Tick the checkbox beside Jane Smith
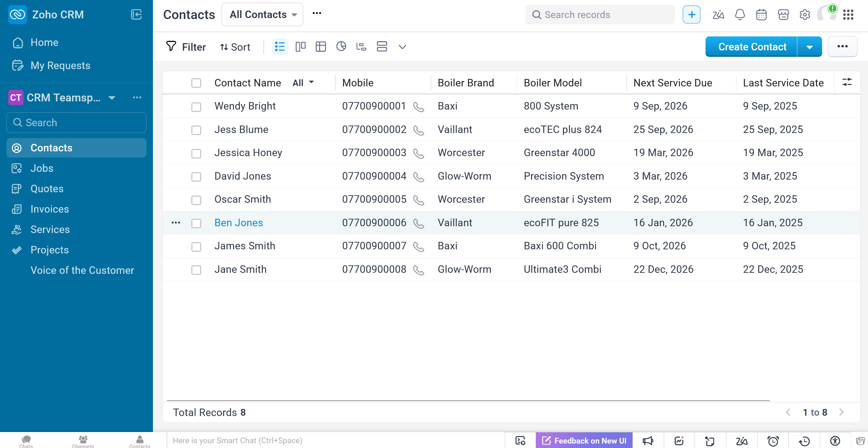Viewport: 868px width, 448px height. tap(196, 270)
